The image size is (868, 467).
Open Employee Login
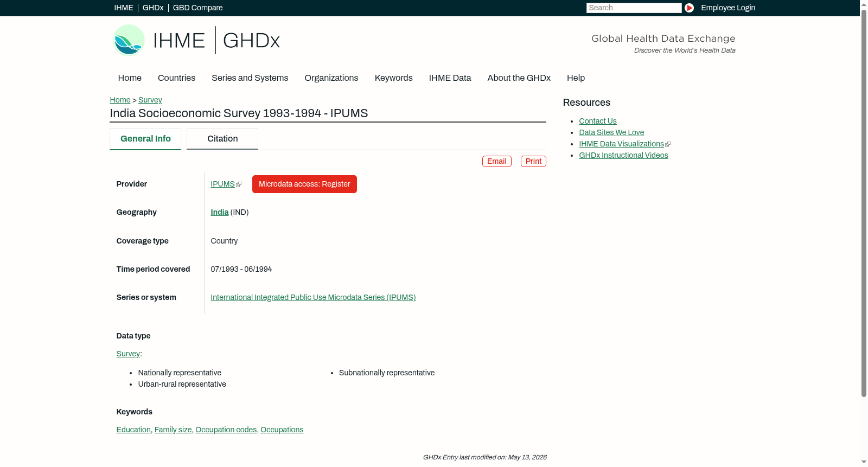(728, 8)
